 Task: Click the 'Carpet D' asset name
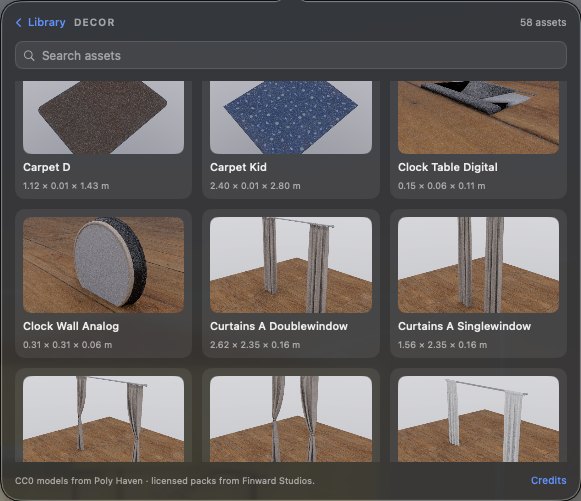pos(47,167)
